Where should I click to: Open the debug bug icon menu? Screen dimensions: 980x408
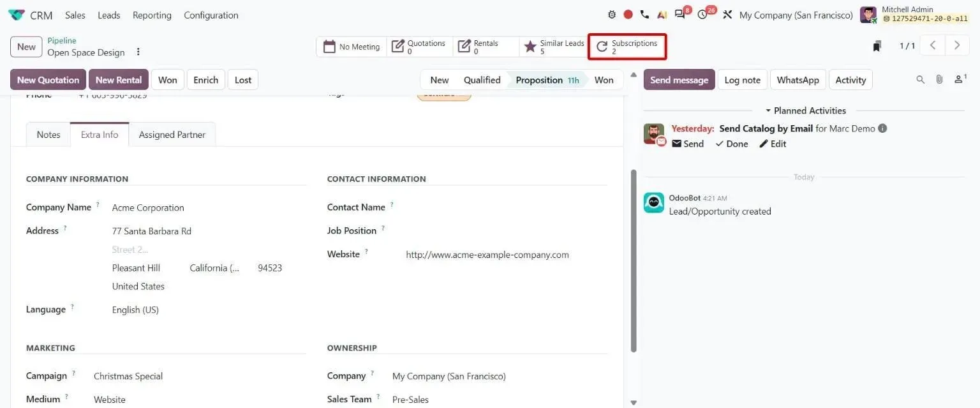[x=612, y=15]
